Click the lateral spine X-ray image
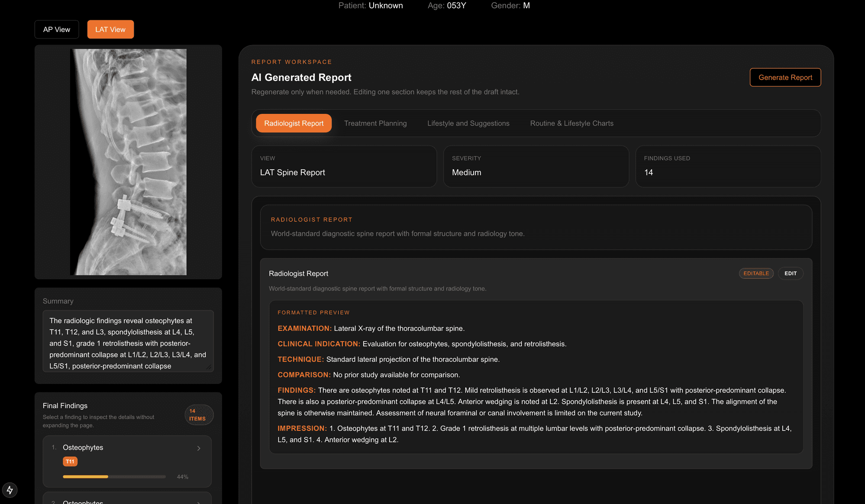This screenshot has width=865, height=504. 128,162
